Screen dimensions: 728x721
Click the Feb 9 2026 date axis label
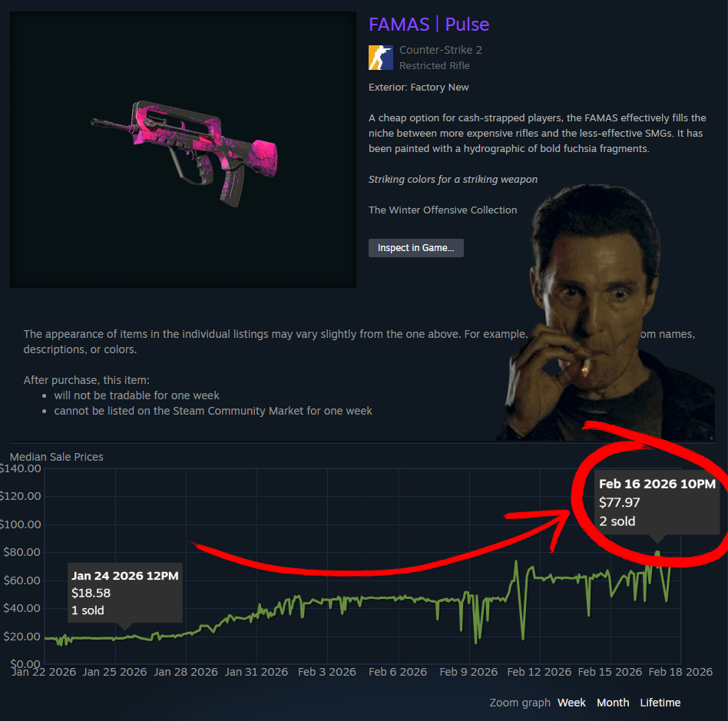click(x=468, y=672)
